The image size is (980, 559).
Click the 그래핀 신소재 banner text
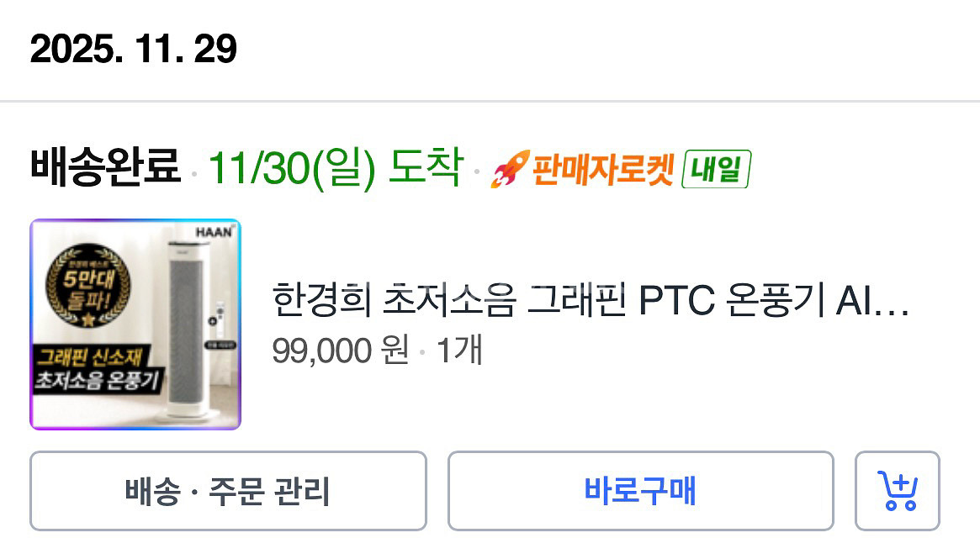[95, 359]
